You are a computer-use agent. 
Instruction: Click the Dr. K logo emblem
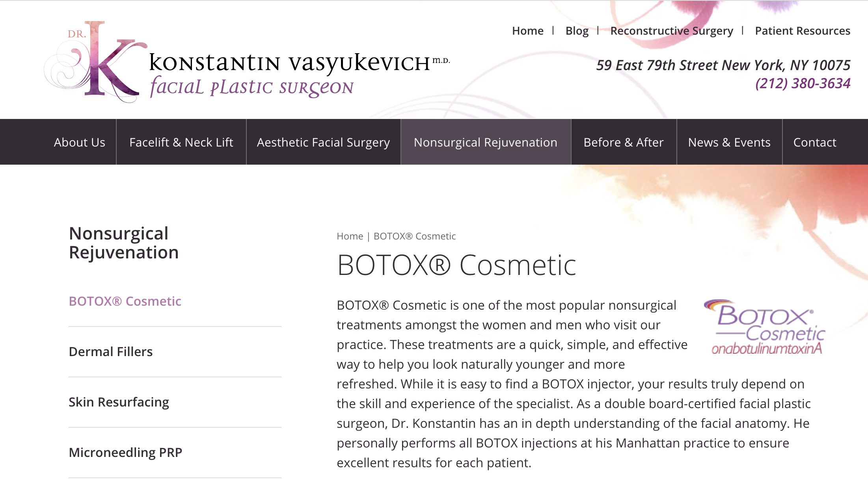(x=95, y=61)
